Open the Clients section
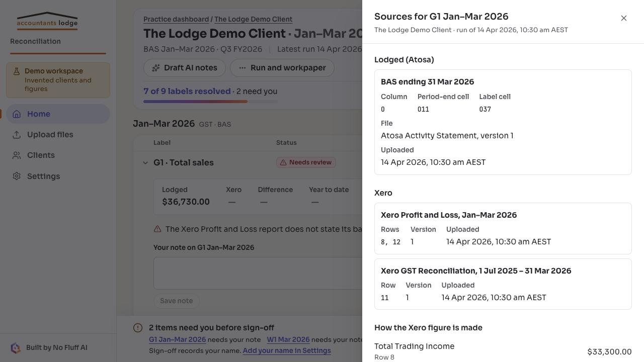Image resolution: width=644 pixels, height=362 pixels. [58, 155]
